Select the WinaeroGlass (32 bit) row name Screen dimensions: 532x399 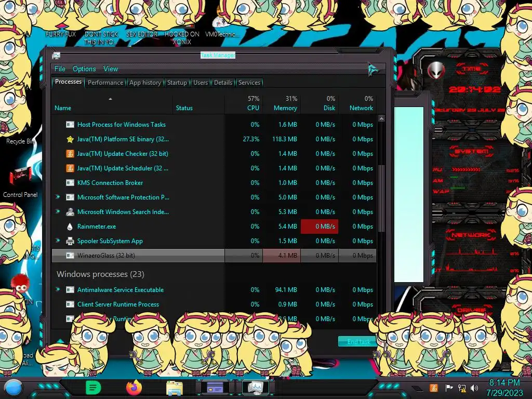tap(106, 256)
